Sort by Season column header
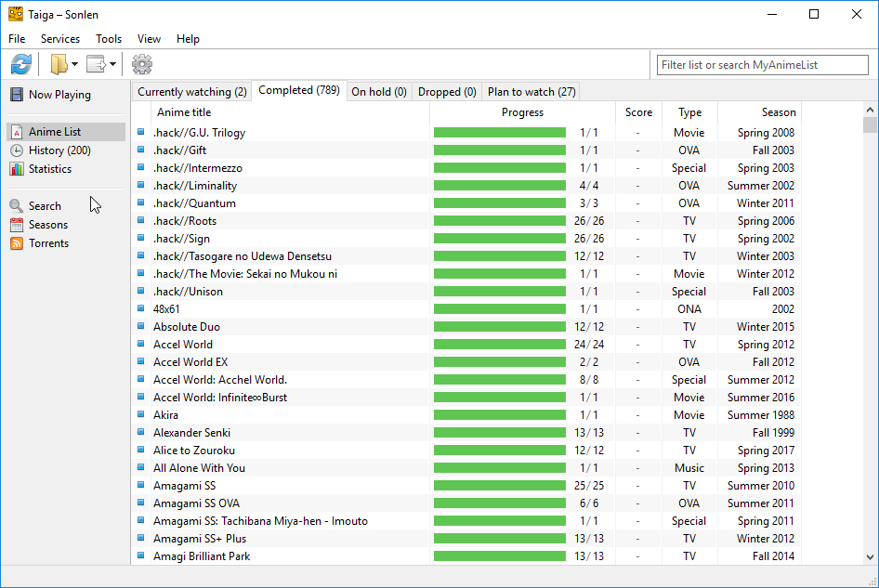Screen dimensions: 879x588 (x=759, y=112)
